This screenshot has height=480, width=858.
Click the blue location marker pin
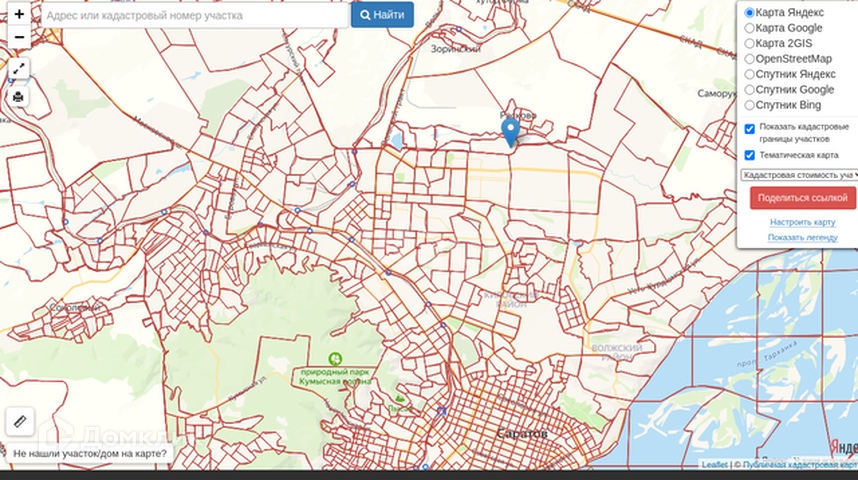511,132
